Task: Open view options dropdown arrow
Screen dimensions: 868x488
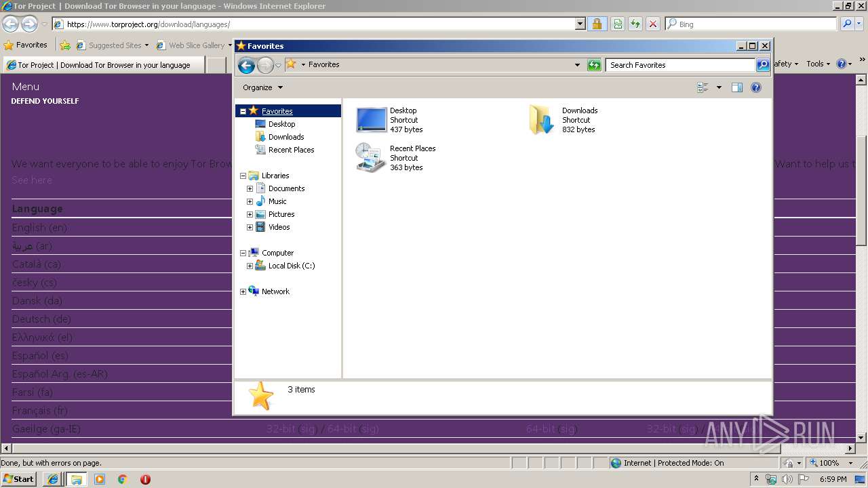Action: tap(719, 87)
